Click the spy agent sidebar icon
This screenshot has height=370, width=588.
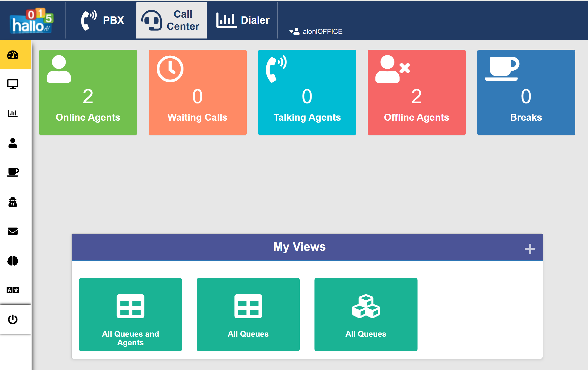tap(13, 202)
